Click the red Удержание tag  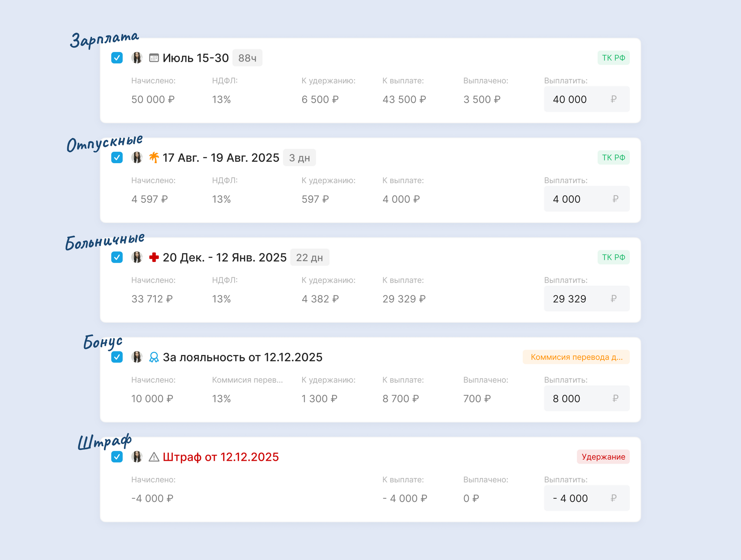(603, 457)
